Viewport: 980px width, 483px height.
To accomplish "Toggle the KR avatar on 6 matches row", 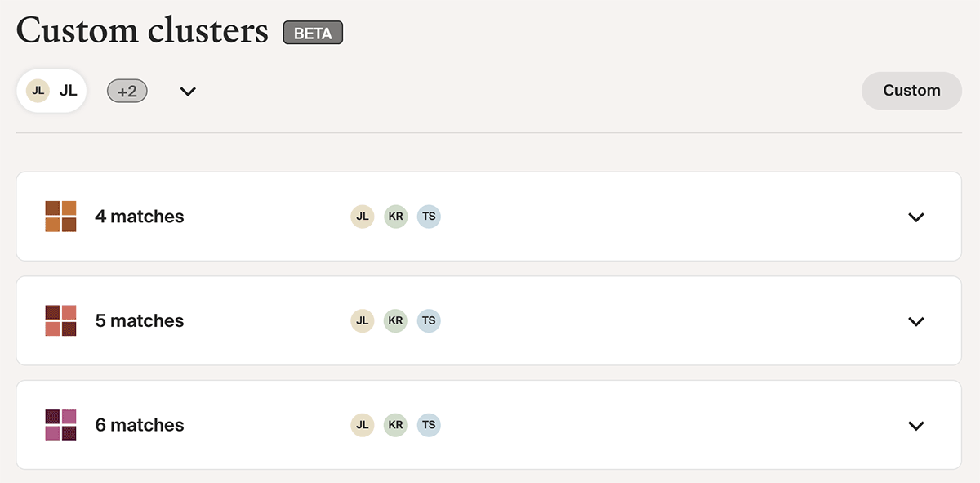I will [x=395, y=425].
